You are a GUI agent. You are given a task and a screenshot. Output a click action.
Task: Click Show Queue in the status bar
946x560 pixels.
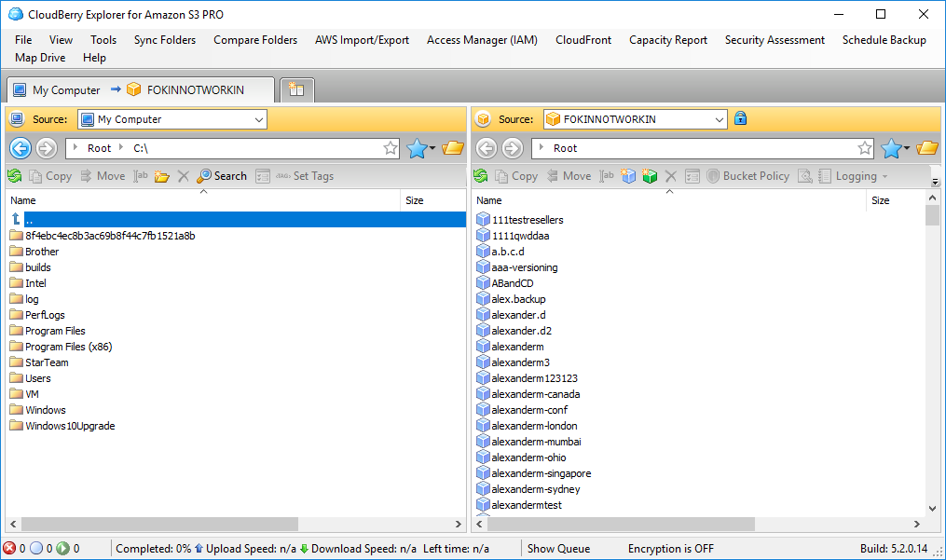[x=558, y=549]
